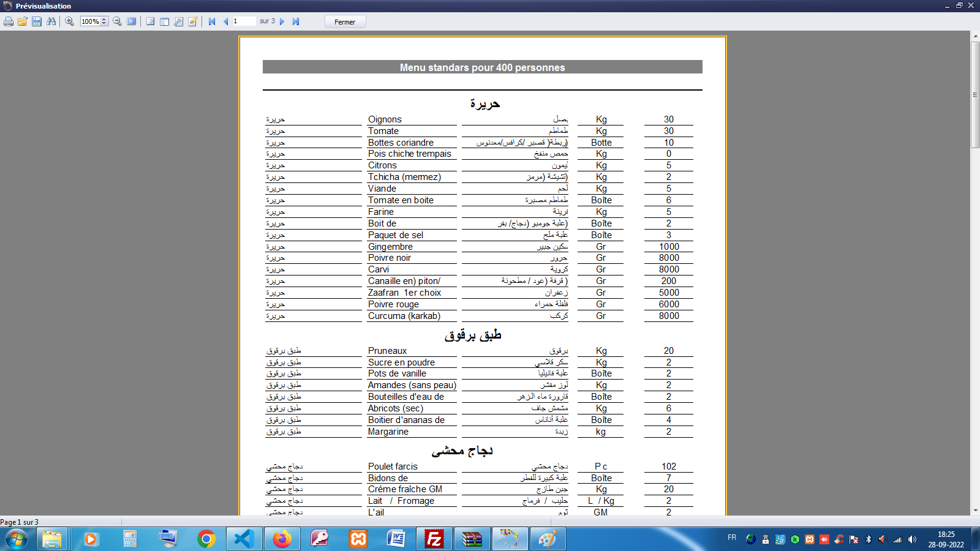Screen dimensions: 980x551
Task: Zoom out with the magnifier minus icon
Action: (118, 21)
